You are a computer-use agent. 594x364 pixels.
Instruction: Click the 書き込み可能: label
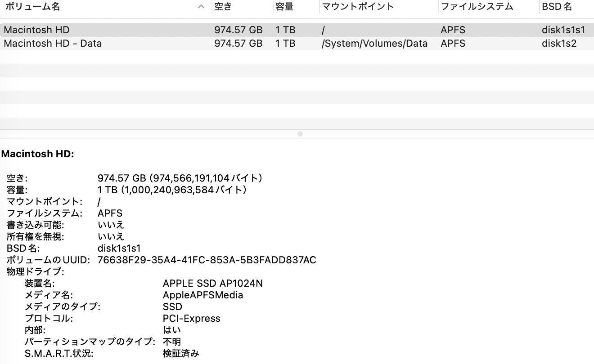pos(36,225)
